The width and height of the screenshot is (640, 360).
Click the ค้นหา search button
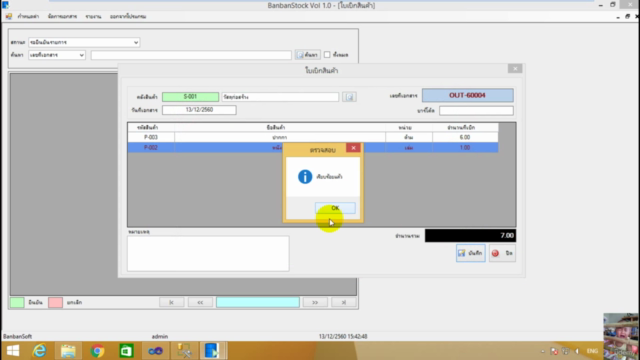pyautogui.click(x=308, y=55)
